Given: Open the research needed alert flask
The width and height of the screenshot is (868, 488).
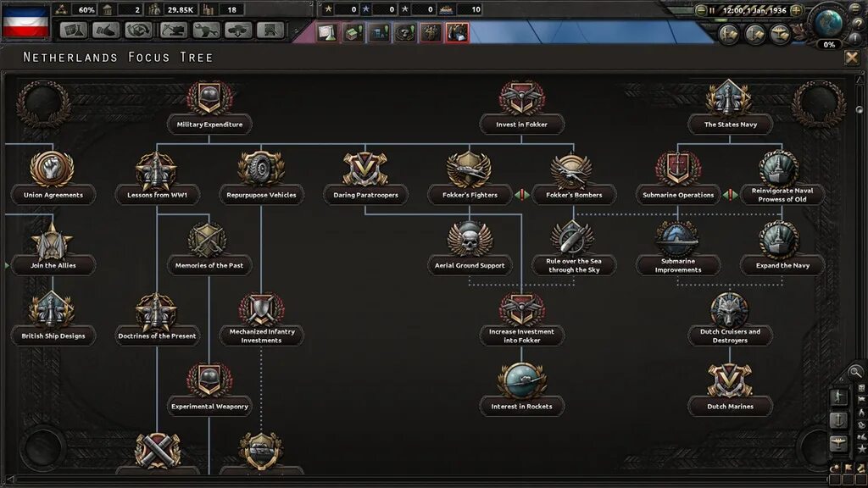Looking at the screenshot, I should [327, 33].
